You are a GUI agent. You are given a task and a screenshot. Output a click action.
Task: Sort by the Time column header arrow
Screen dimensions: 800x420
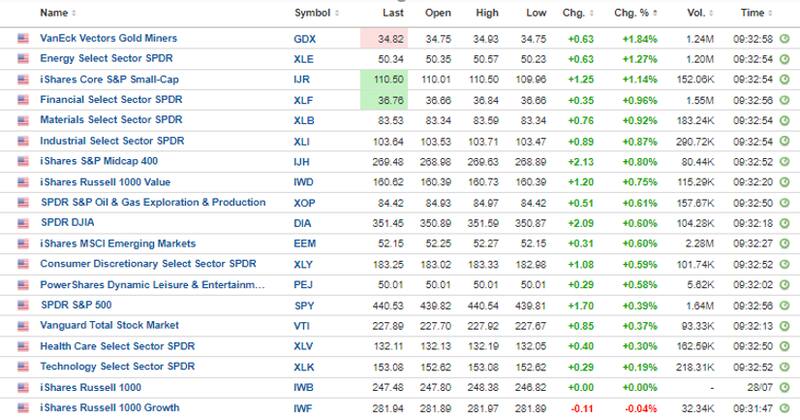tap(769, 14)
